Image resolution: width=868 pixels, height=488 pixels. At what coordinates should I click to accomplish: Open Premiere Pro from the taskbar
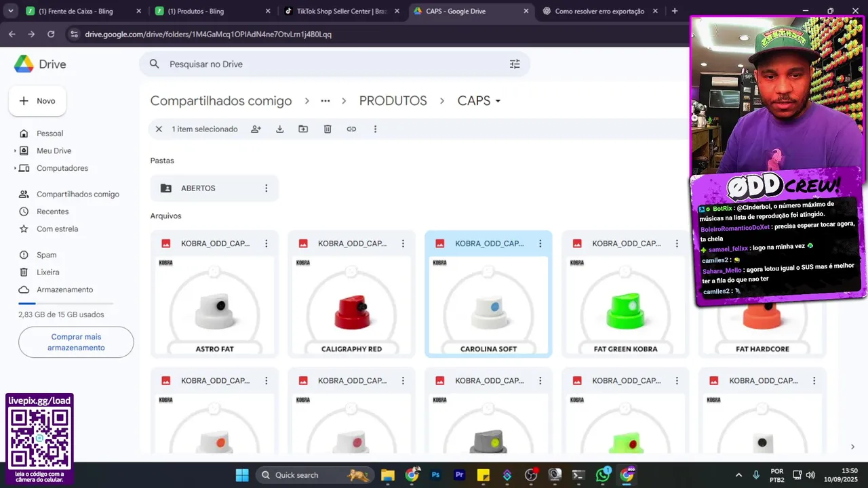pos(459,475)
